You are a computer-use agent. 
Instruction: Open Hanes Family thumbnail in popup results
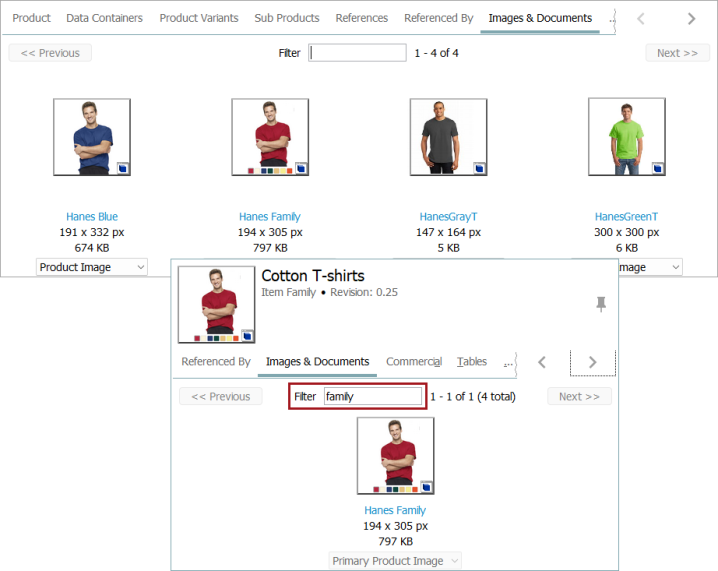(396, 456)
